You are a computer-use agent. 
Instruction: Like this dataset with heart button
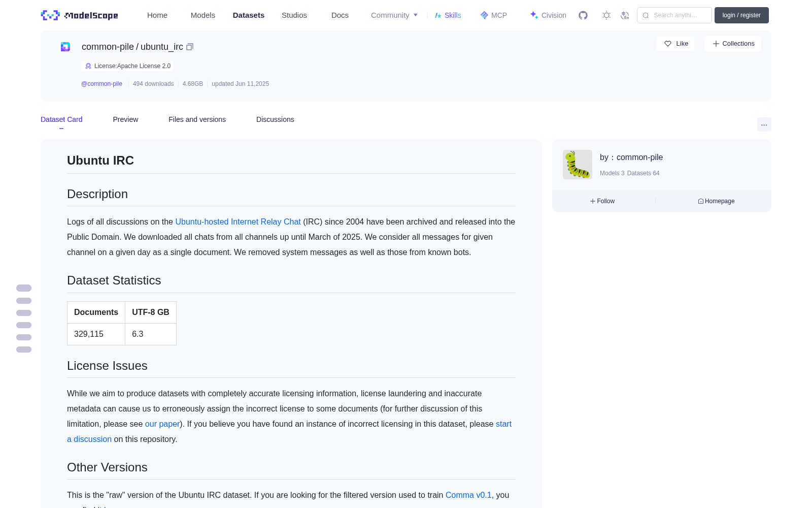(675, 44)
